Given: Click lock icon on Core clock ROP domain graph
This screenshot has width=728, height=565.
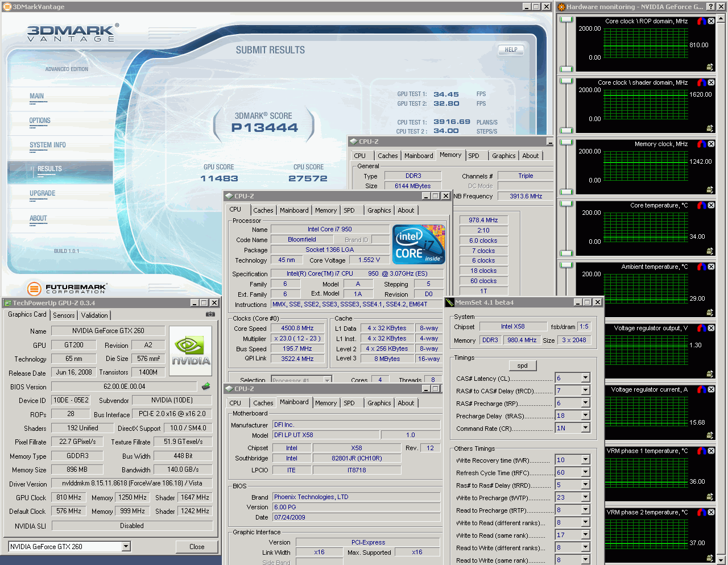Looking at the screenshot, I should [x=710, y=67].
